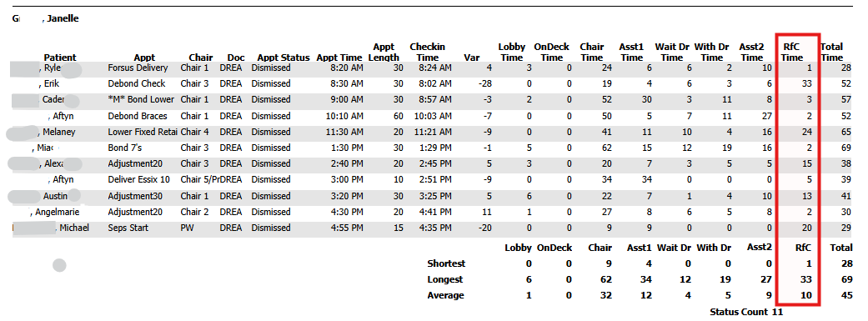The image size is (868, 321).
Task: Click the Deliver Essix 10 appointment
Action: pyautogui.click(x=139, y=180)
